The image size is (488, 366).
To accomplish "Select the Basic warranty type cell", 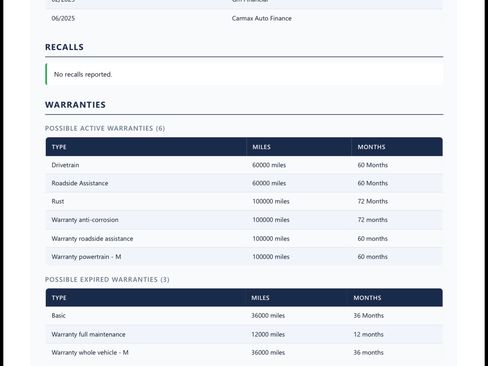I will 58,315.
